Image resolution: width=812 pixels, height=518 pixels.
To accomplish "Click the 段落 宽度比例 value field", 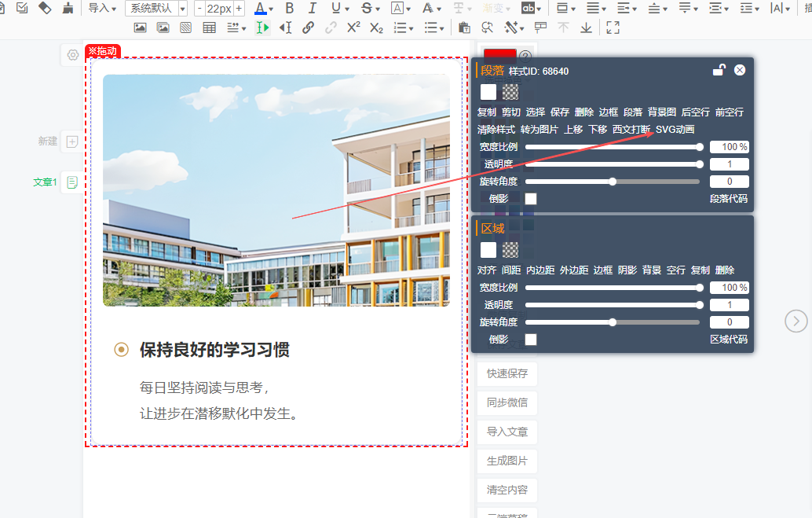I will pos(729,147).
